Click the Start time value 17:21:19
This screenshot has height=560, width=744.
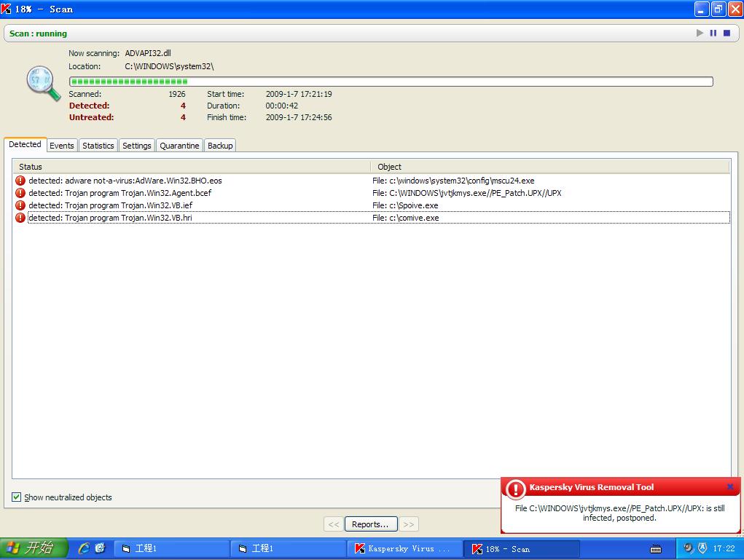pos(299,94)
